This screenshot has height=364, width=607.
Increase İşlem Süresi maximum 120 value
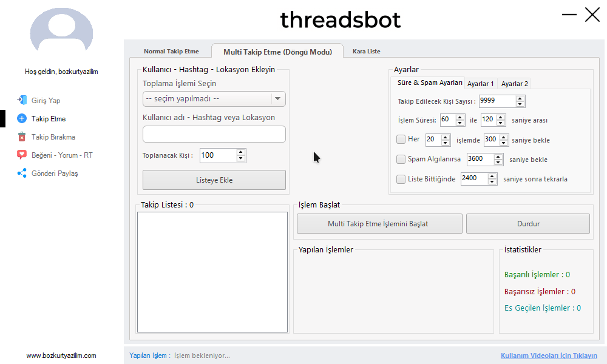click(501, 117)
